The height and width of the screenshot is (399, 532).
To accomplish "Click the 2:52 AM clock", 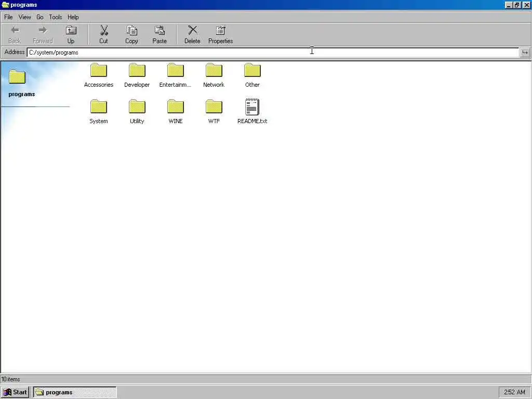I will [514, 392].
